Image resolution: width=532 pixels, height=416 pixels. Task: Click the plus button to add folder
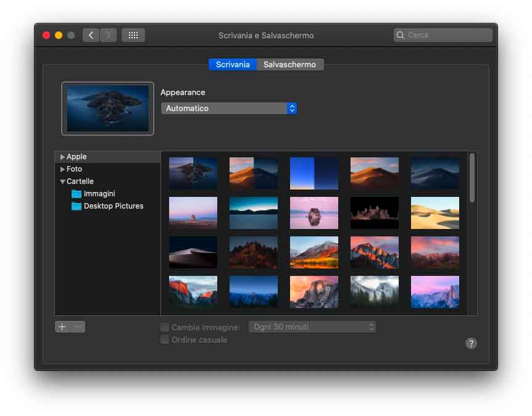click(x=62, y=327)
